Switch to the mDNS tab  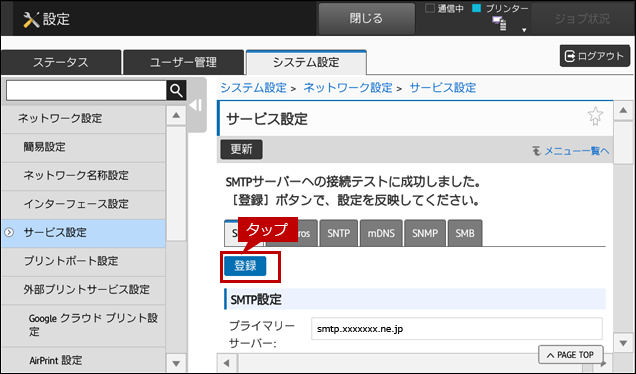(381, 233)
